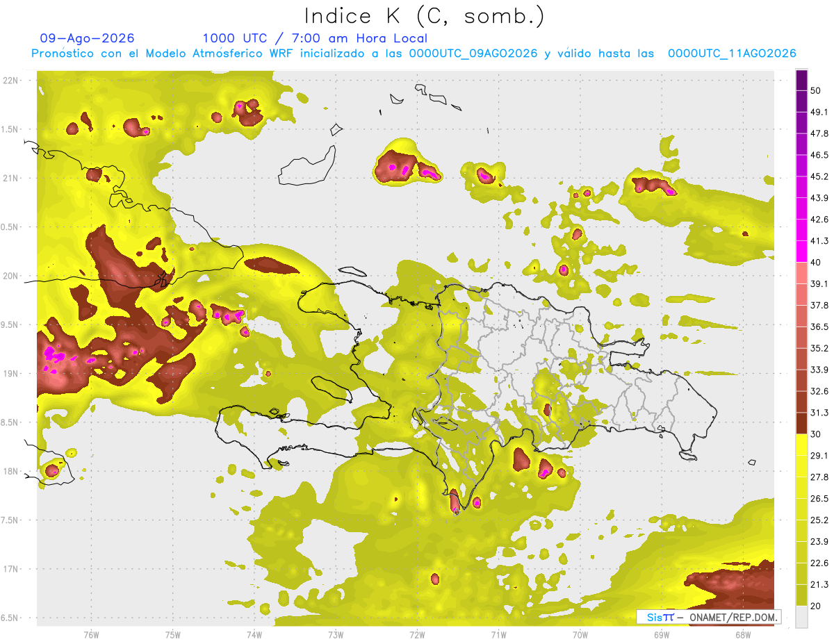Click the 'Indice K (C, somb.)' map title

(424, 16)
